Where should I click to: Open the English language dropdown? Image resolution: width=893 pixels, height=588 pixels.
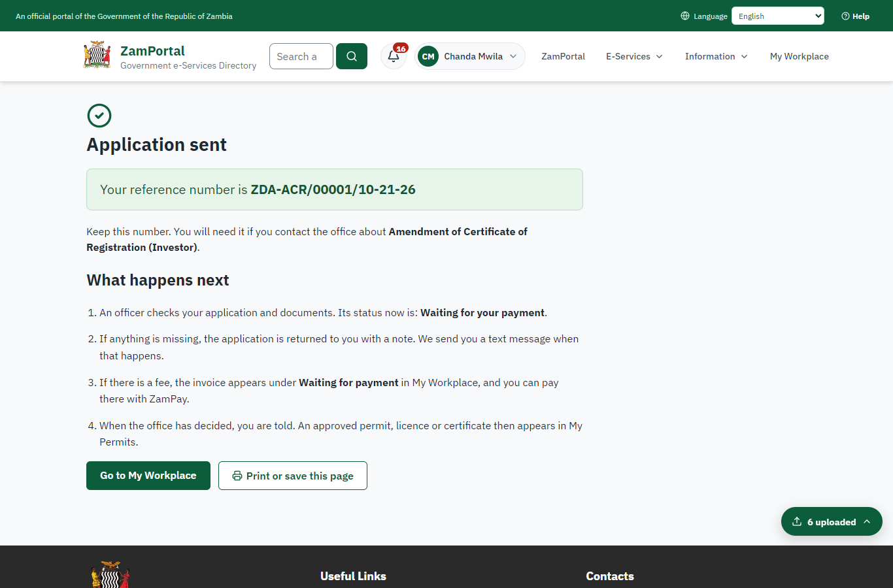click(778, 16)
